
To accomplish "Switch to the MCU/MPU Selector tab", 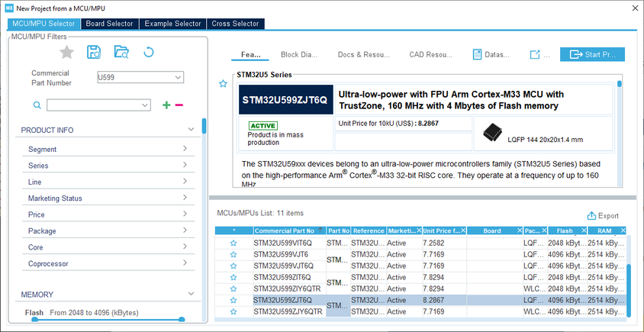I will (43, 24).
